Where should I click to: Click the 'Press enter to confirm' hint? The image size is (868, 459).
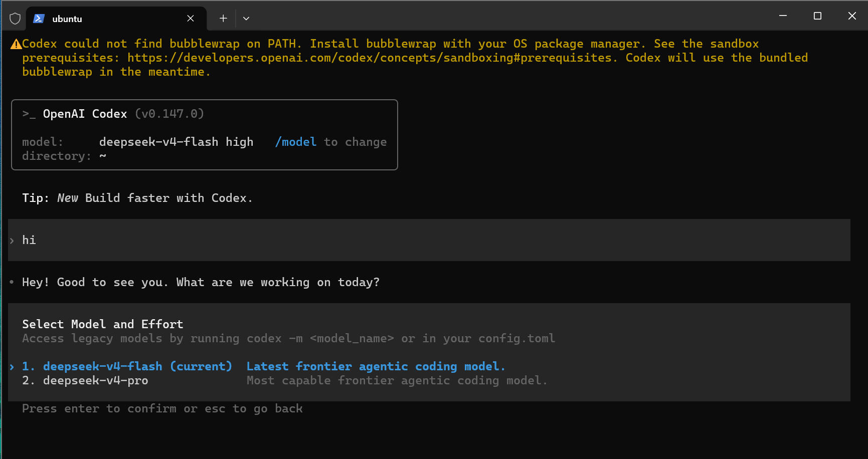point(162,408)
